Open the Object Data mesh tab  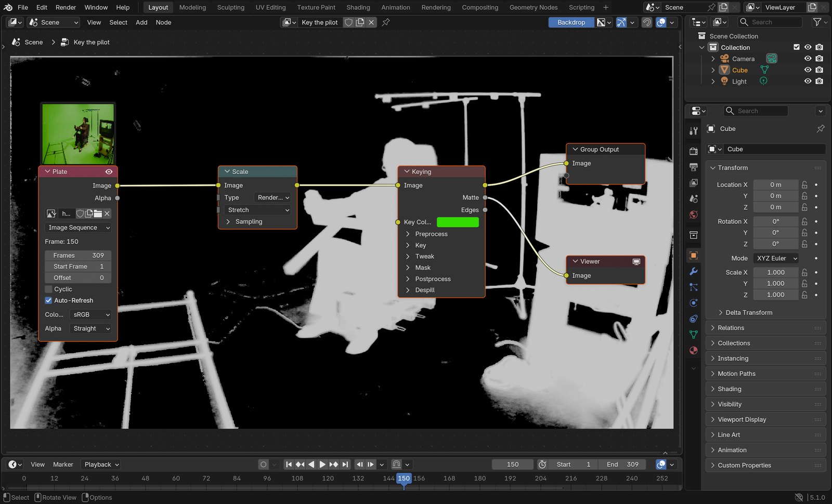pos(693,335)
